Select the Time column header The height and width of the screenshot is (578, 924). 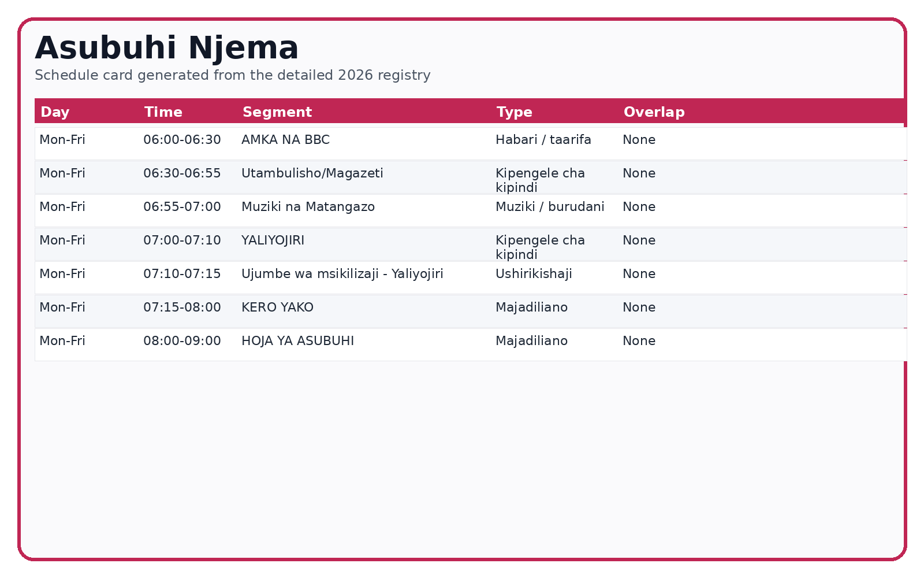[x=163, y=112]
